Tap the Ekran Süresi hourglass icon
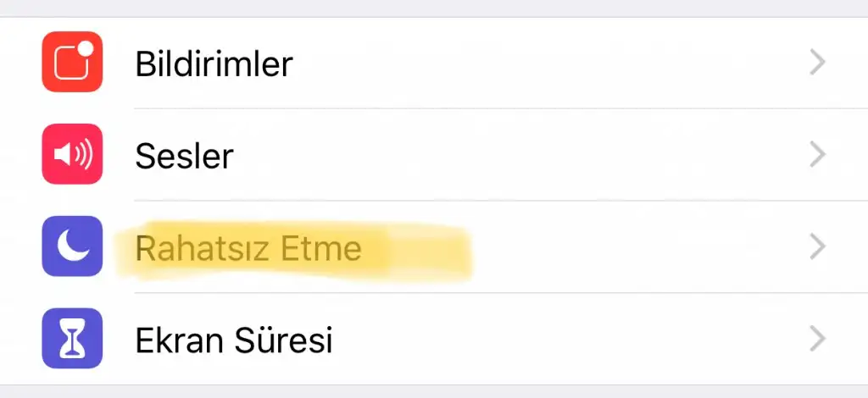The width and height of the screenshot is (868, 398). tap(72, 339)
